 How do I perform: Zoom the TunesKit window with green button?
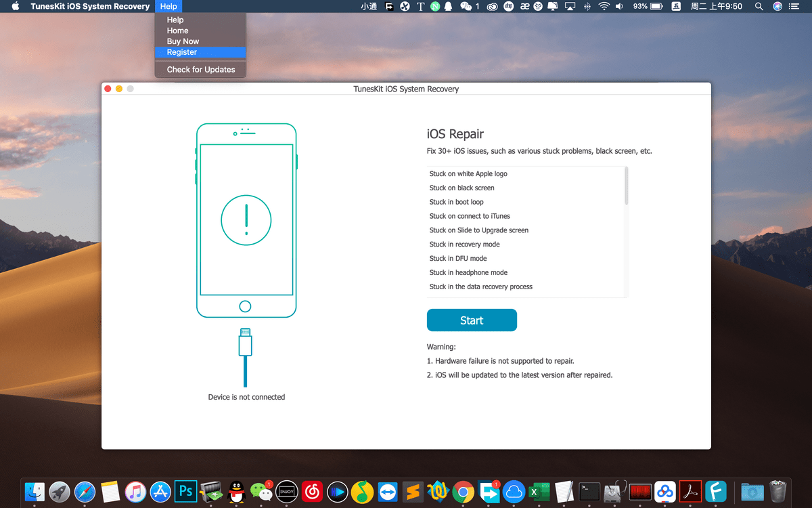[x=130, y=89]
